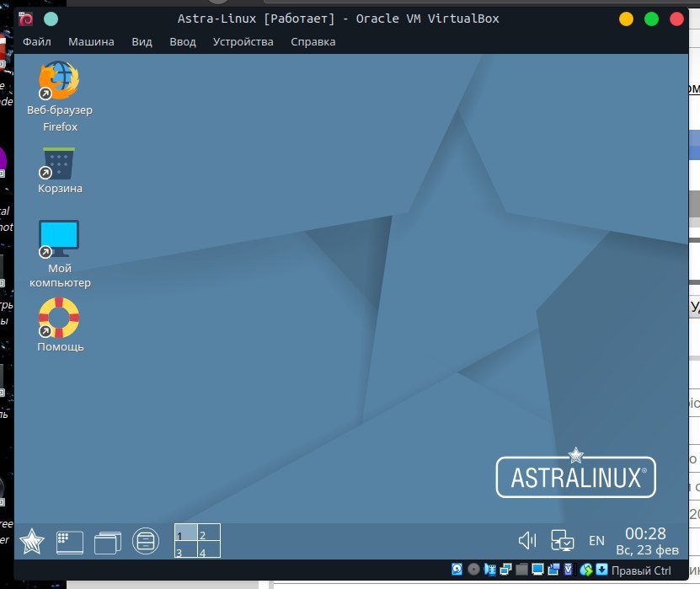Open the Помощь lifebuoy desktop icon

point(59,324)
